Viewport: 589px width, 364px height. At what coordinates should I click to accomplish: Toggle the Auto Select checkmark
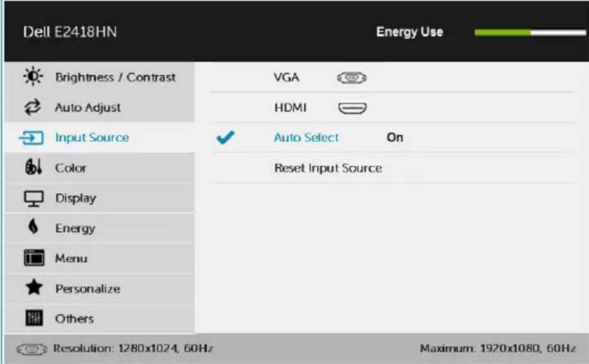coord(226,137)
